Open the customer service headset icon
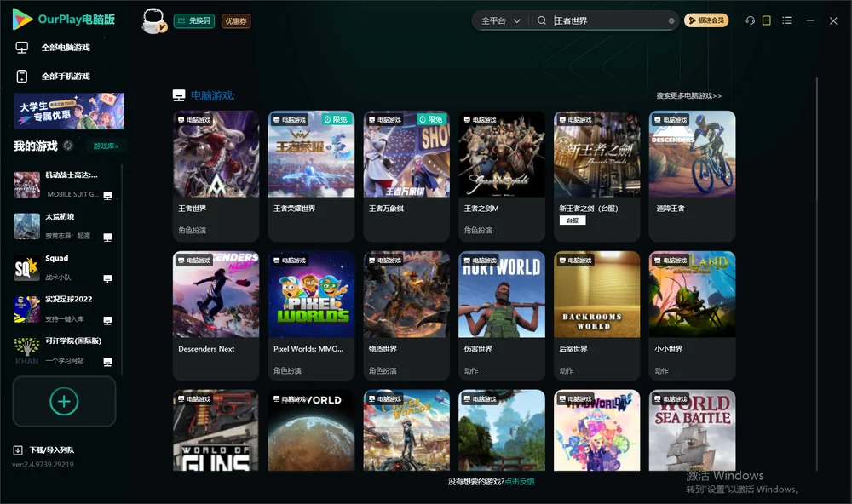852x504 pixels. coord(750,20)
